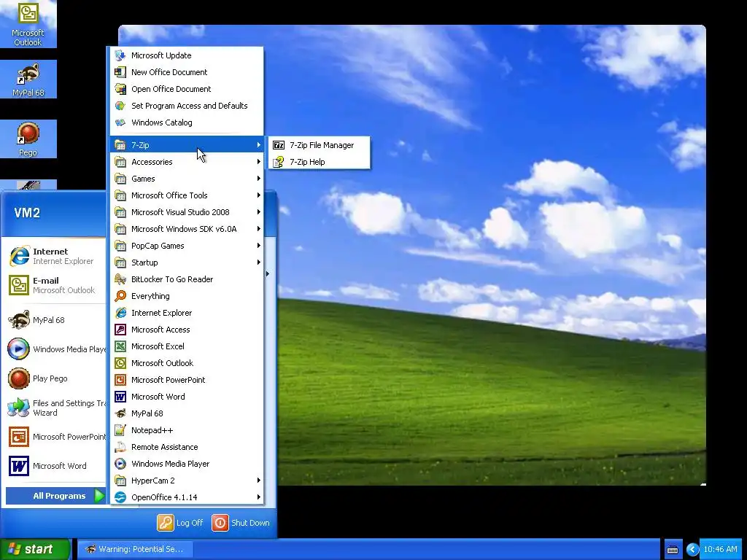Expand the Startup submenu arrow
Image resolution: width=747 pixels, height=560 pixels.
coord(259,262)
